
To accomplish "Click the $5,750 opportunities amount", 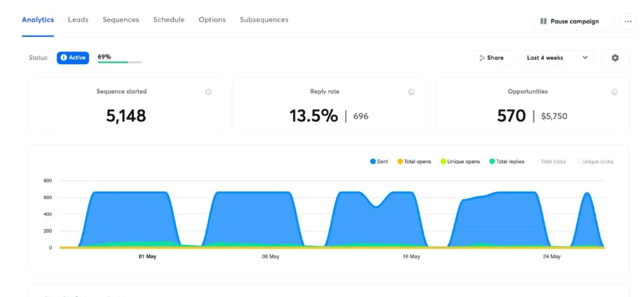I will pos(554,116).
